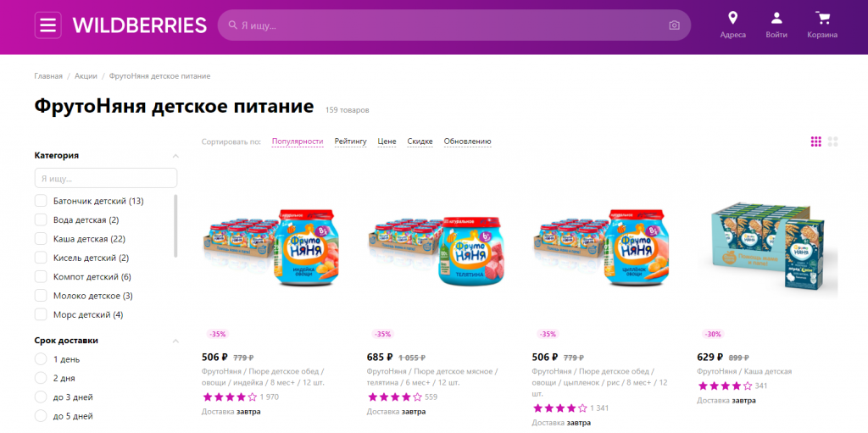Click the category list scrollbar
Viewport: 868px width, 433px height.
point(176,225)
